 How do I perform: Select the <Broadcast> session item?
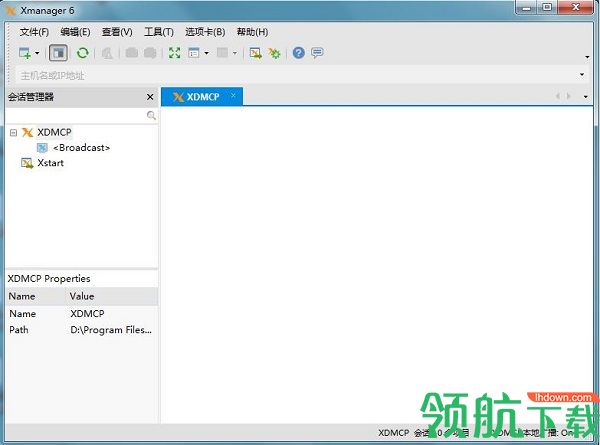coord(82,148)
